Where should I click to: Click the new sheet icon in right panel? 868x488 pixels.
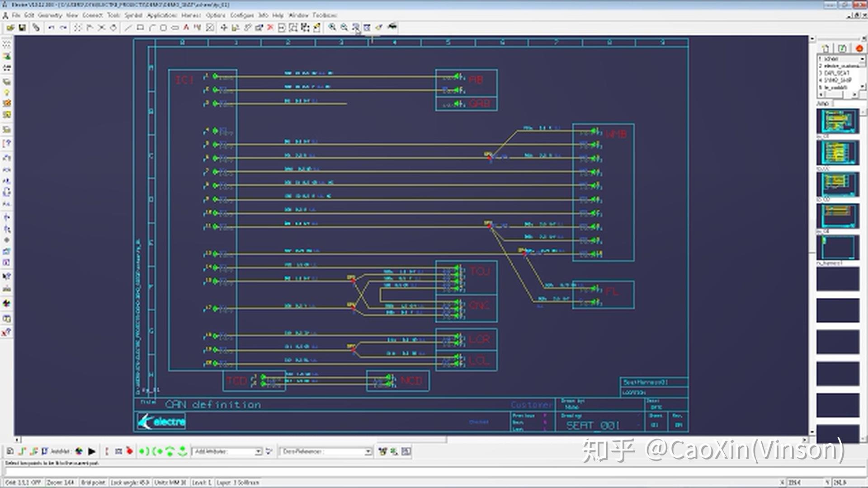pos(826,48)
